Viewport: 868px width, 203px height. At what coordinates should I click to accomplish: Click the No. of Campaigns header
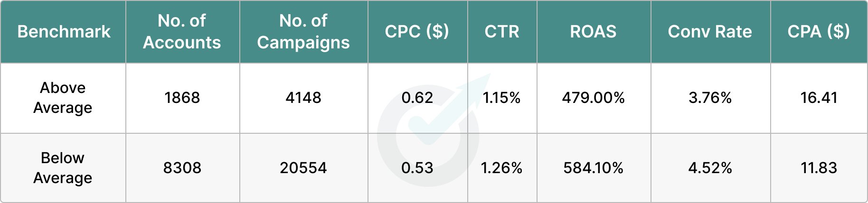click(x=303, y=31)
